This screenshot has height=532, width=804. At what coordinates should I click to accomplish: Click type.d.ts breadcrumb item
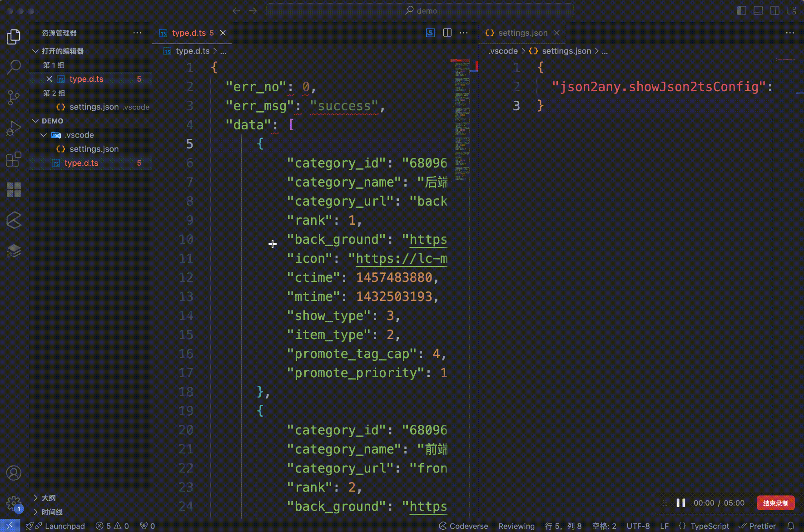[193, 51]
